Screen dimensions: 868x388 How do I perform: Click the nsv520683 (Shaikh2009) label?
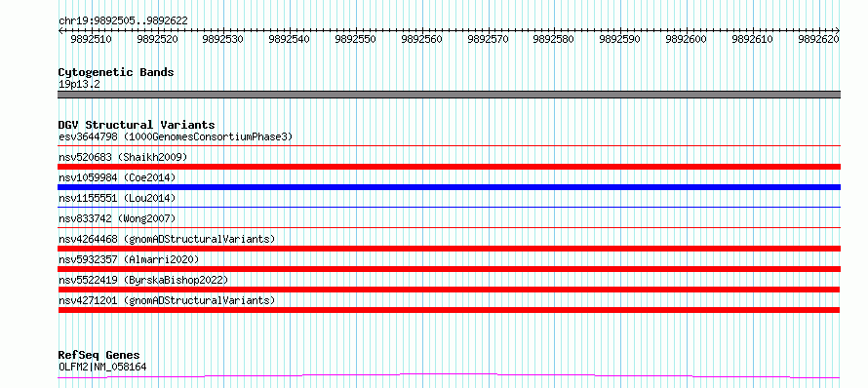pyautogui.click(x=123, y=157)
